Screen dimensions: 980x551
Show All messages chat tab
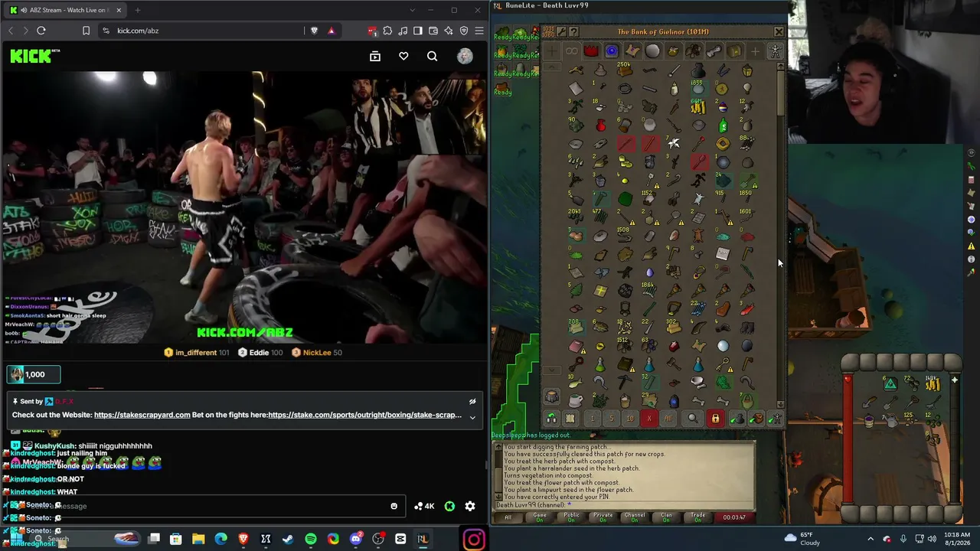(x=508, y=517)
